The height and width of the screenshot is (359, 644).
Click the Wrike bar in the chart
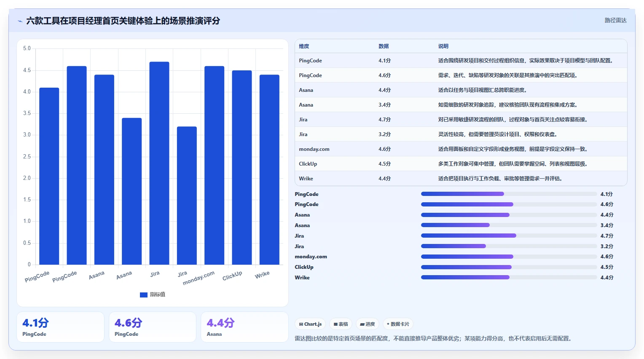[269, 169]
